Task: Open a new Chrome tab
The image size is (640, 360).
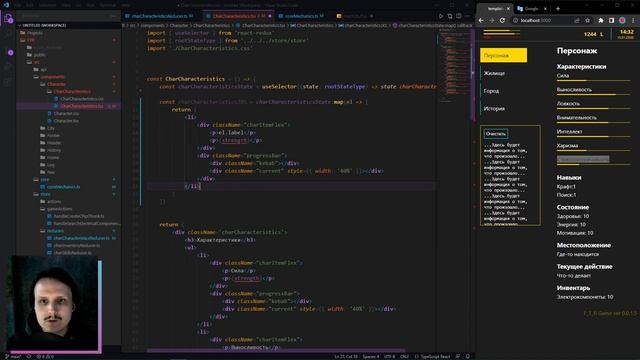Action: (558, 9)
